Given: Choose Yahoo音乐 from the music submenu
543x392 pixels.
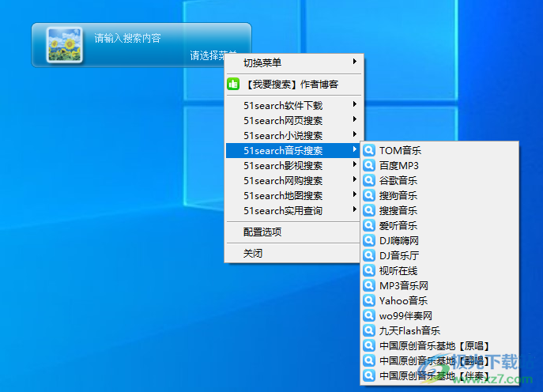Looking at the screenshot, I should click(x=439, y=300).
